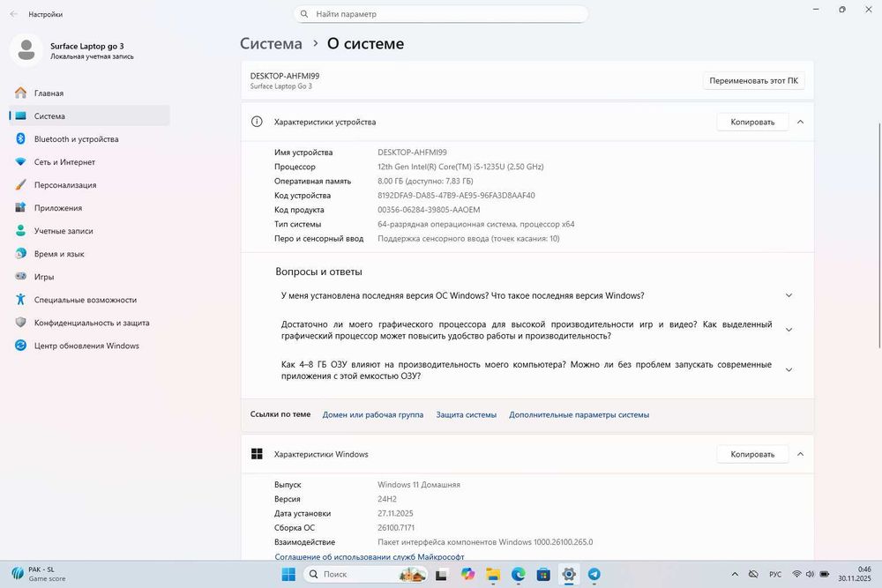882x588 pixels.
Task: Copy device specs via Характеристики устройства Копировать
Action: 752,122
